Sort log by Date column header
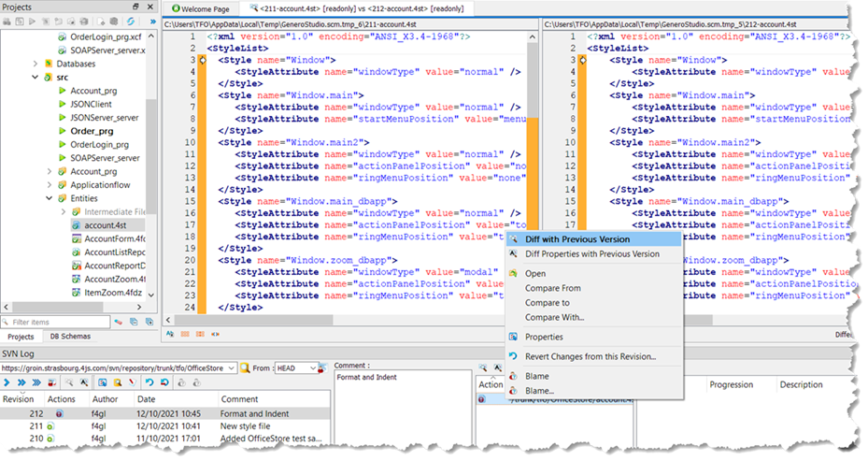Image resolution: width=868 pixels, height=461 pixels. [176, 399]
